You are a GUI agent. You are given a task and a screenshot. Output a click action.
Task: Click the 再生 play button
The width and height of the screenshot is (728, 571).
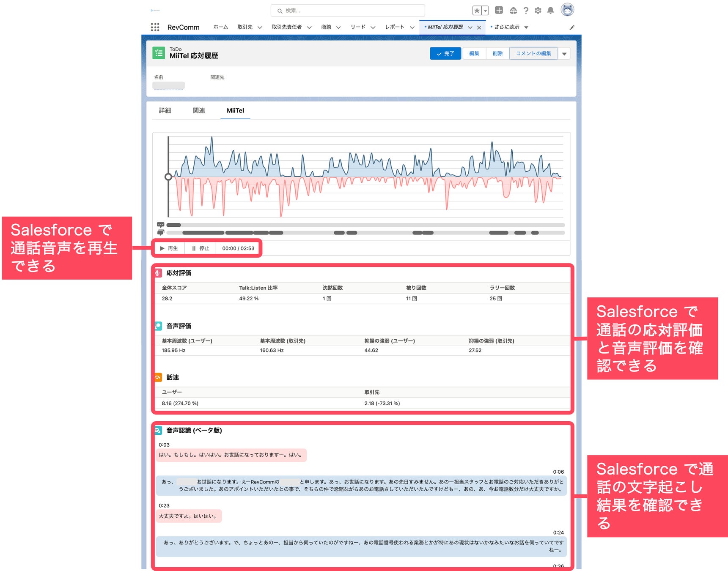(169, 248)
